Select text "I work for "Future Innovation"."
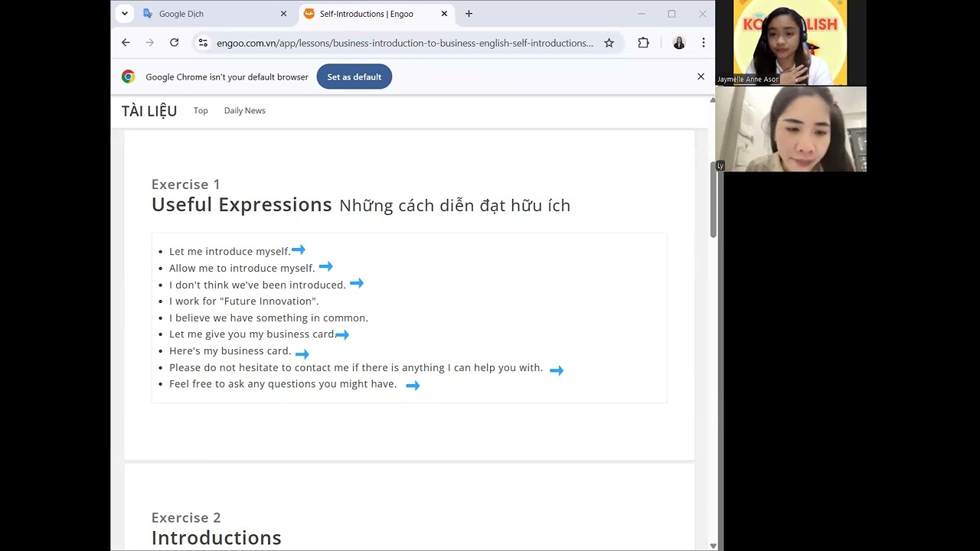This screenshot has height=551, width=980. point(244,301)
